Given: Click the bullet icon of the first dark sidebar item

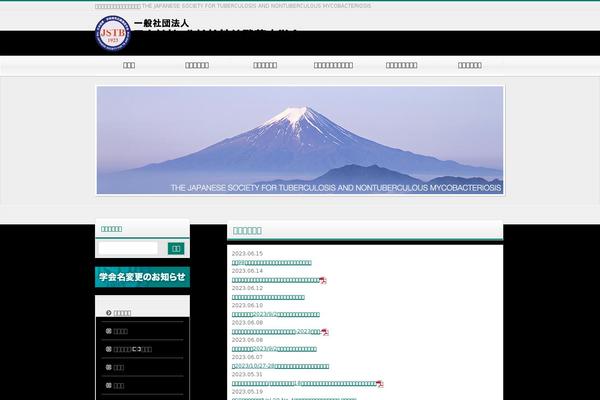Looking at the screenshot, I should point(109,331).
